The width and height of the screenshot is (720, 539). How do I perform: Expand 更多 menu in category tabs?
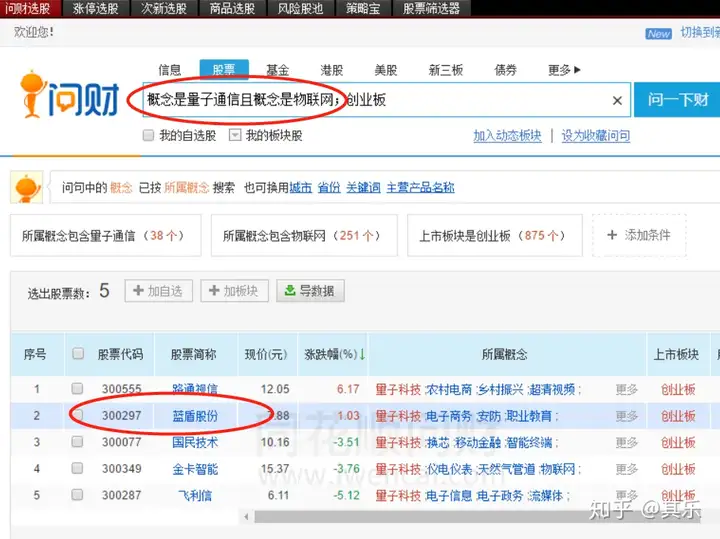coord(564,70)
